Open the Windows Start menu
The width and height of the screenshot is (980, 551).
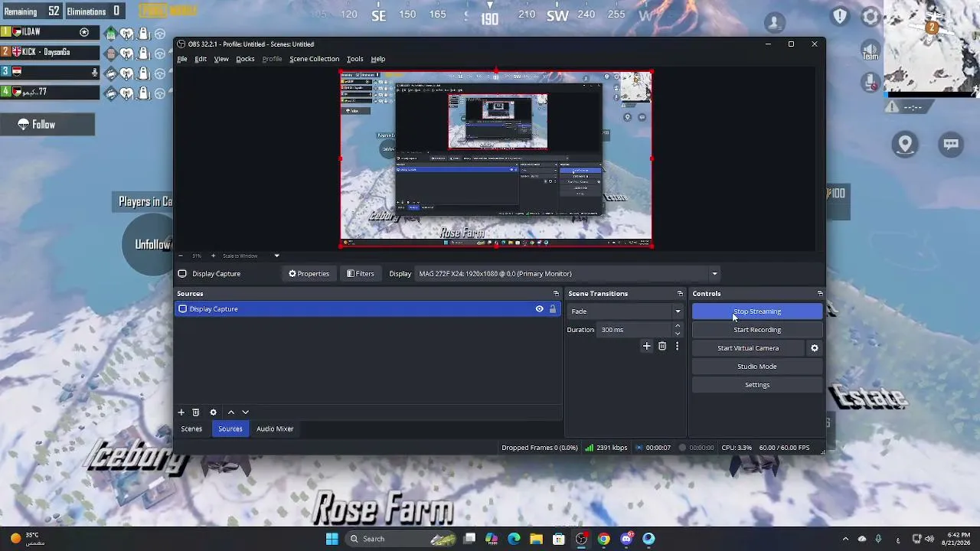pyautogui.click(x=332, y=539)
